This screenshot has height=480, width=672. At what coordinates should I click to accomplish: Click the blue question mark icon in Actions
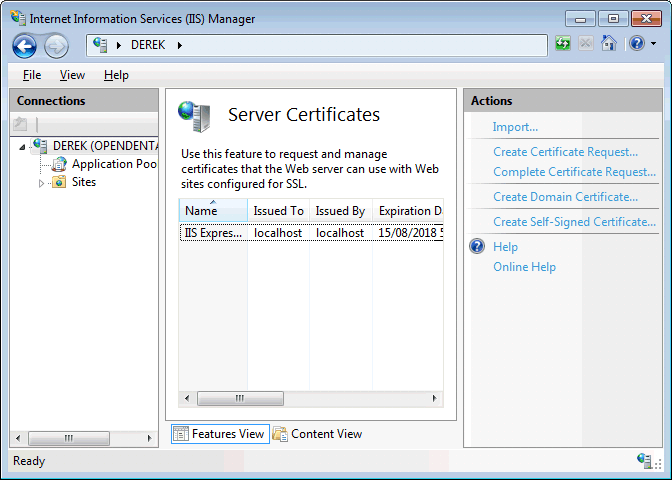click(x=477, y=246)
